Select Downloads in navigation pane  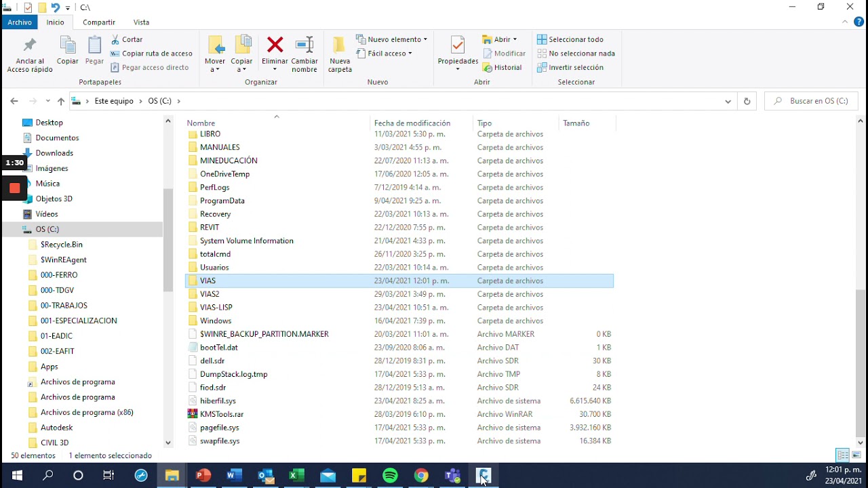[54, 153]
